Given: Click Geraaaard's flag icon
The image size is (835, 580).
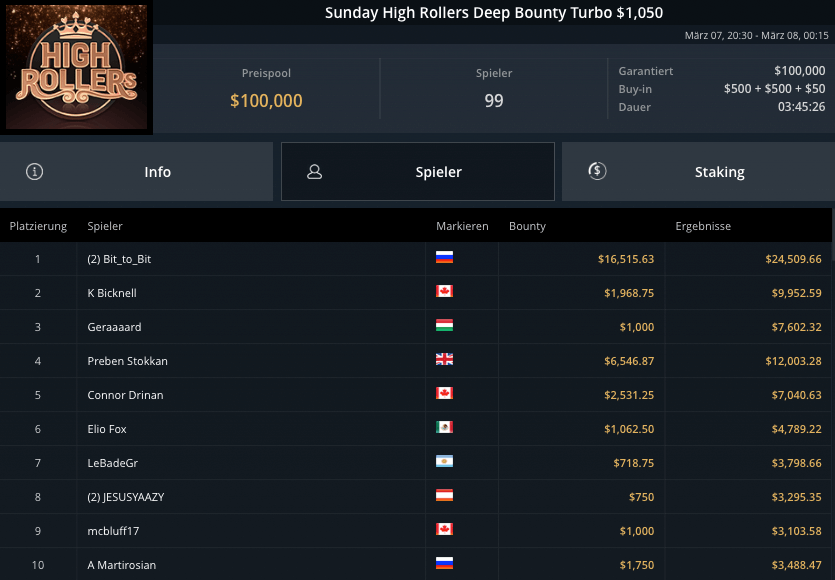Looking at the screenshot, I should point(445,325).
